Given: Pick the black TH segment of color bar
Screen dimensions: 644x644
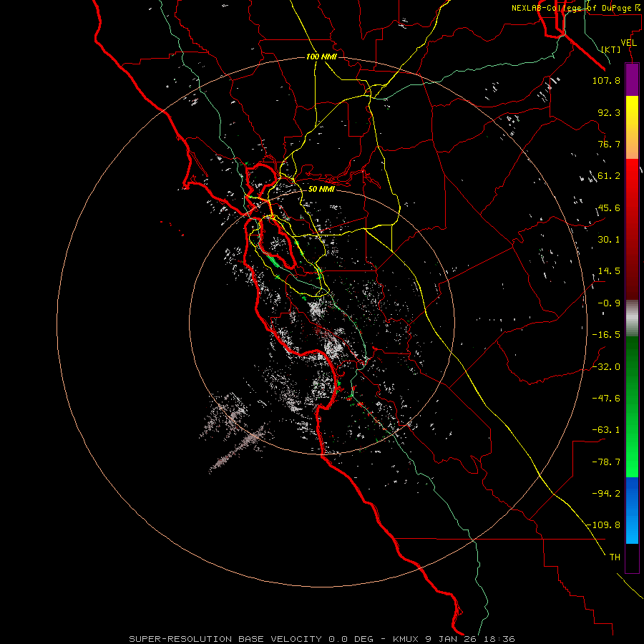Looking at the screenshot, I should [632, 557].
